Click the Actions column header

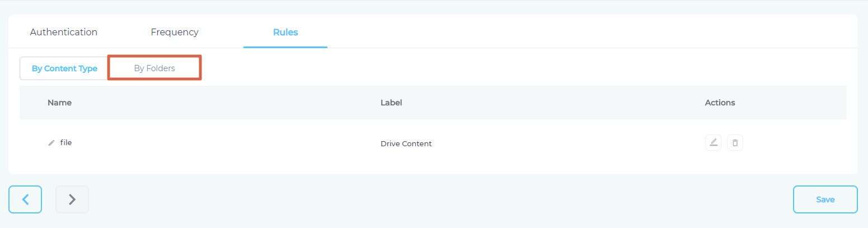[x=720, y=103]
